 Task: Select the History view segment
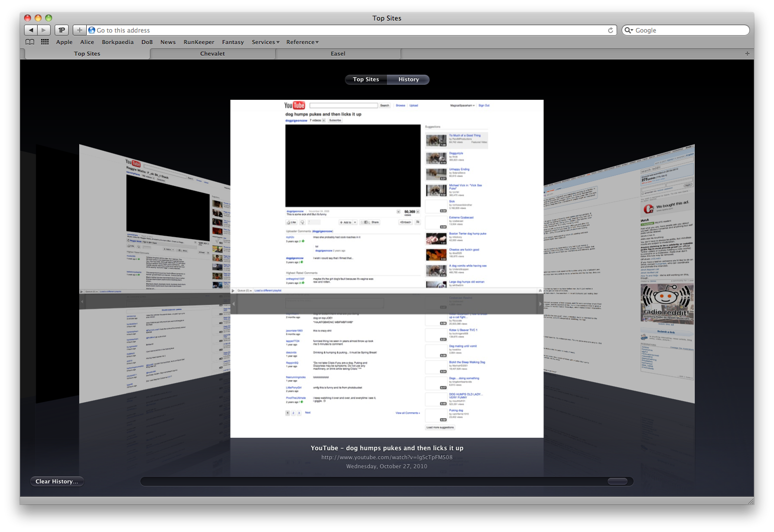pos(409,79)
